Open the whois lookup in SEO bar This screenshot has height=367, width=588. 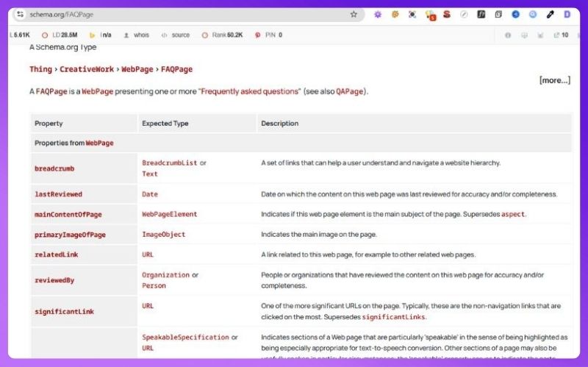click(x=137, y=35)
